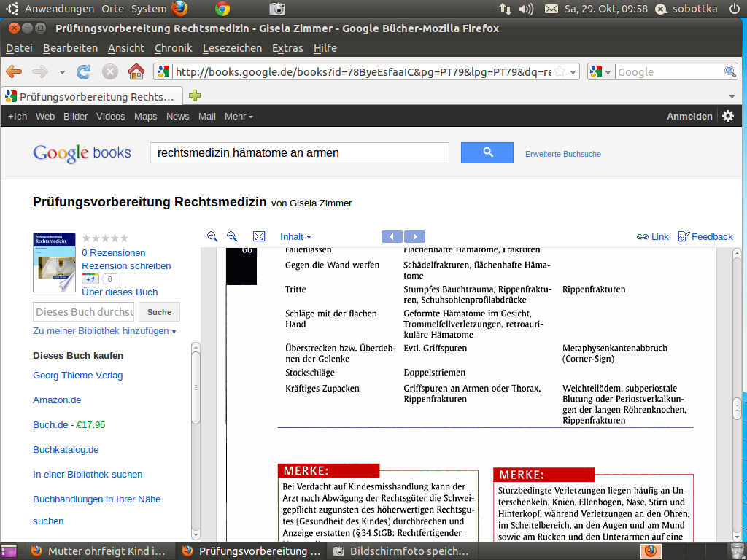The height and width of the screenshot is (560, 747).
Task: Open the Georg Thieme Verlag link
Action: coord(77,376)
